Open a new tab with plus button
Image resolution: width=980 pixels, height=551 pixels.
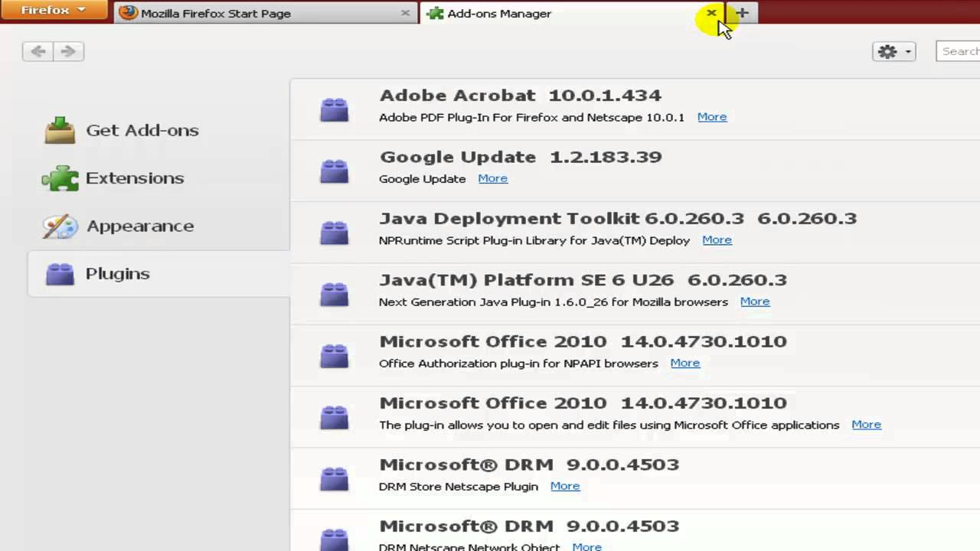pos(742,13)
